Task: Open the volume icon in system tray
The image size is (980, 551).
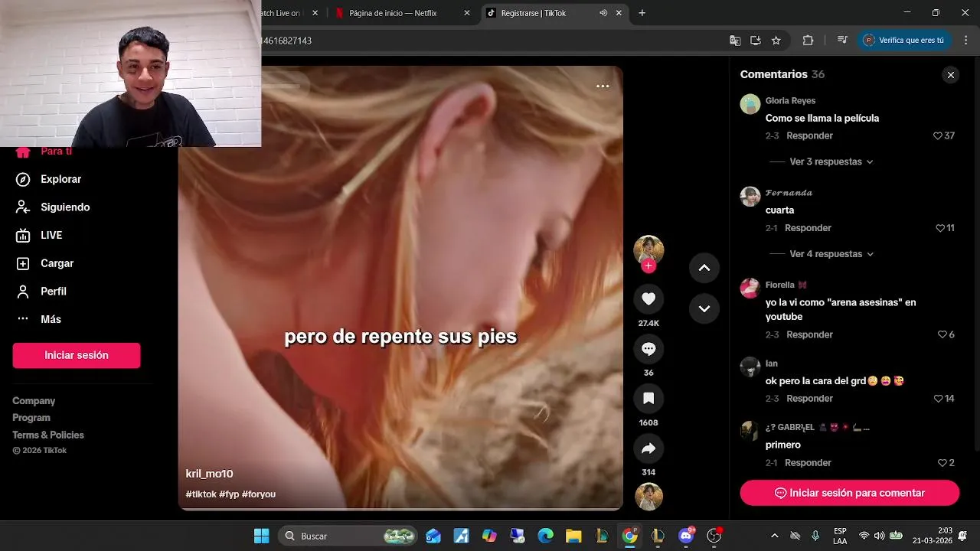Action: pyautogui.click(x=879, y=536)
